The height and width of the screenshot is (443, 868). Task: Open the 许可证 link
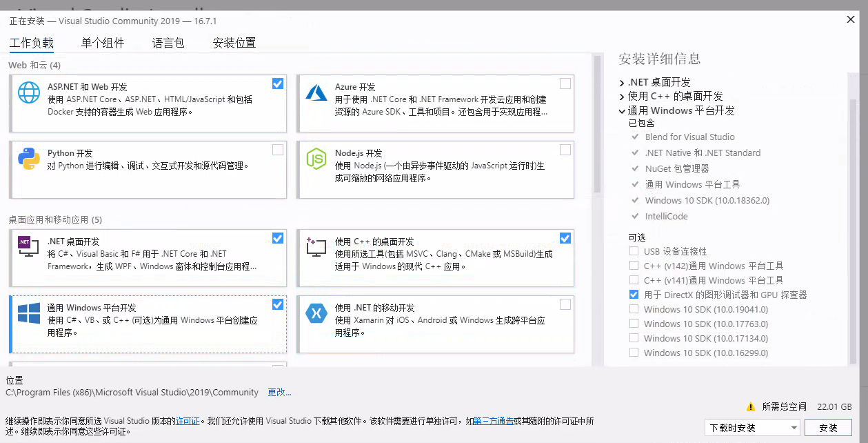[188, 421]
